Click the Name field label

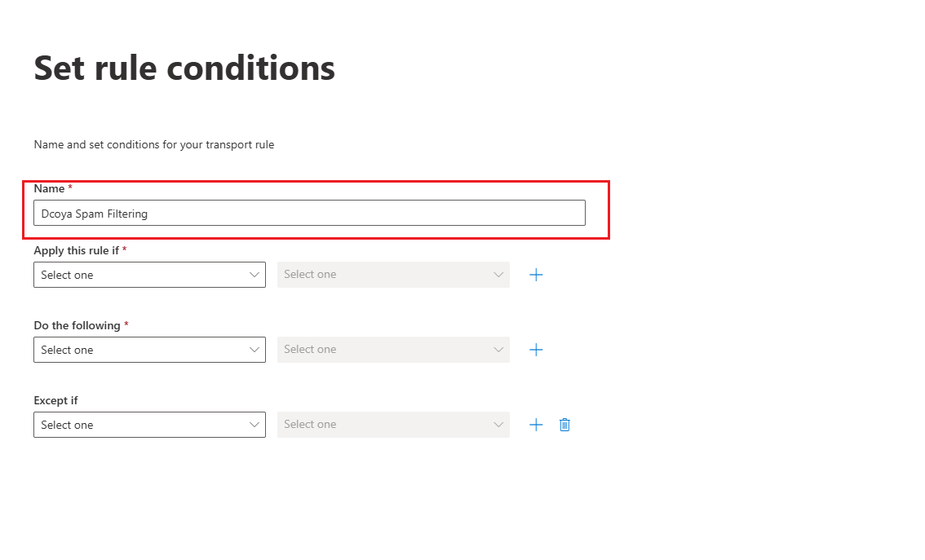(x=50, y=188)
